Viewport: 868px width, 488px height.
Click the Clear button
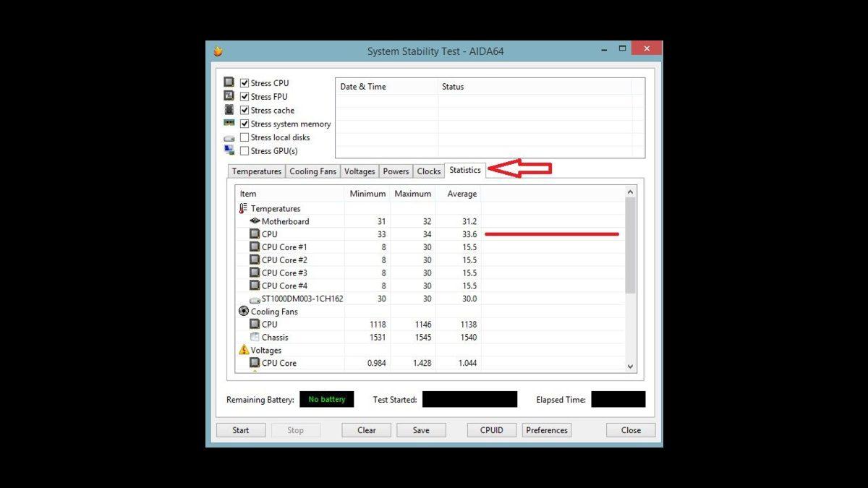pos(366,429)
